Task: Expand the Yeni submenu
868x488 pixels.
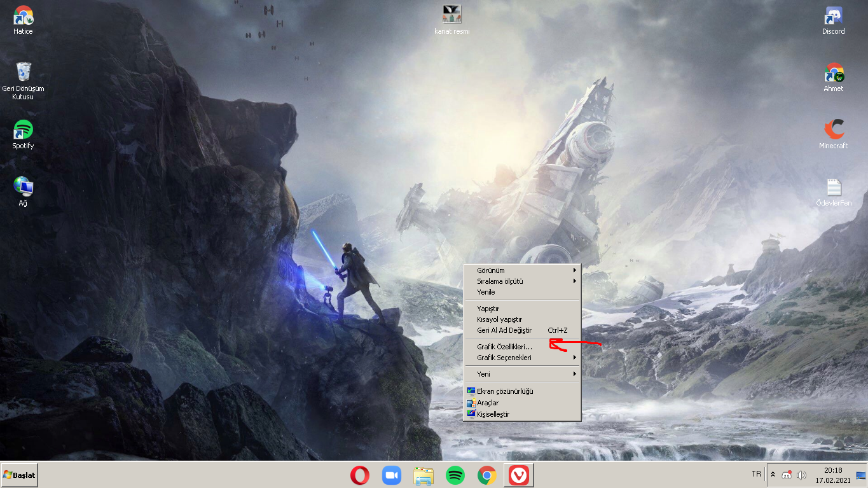Action: 523,374
